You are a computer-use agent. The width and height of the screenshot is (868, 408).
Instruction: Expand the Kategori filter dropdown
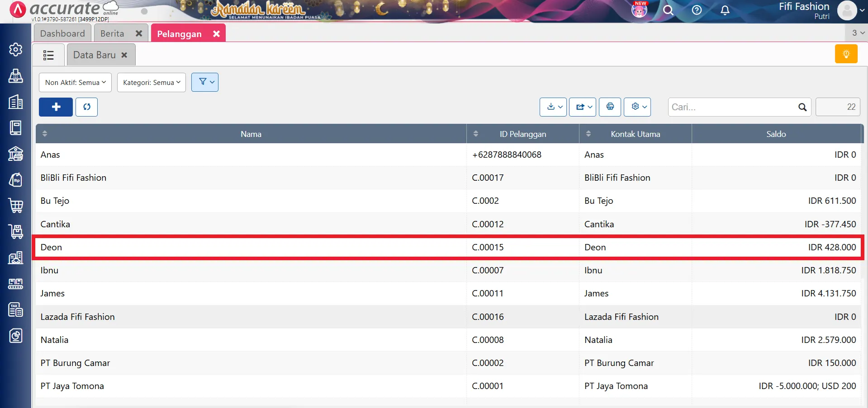[x=151, y=82]
